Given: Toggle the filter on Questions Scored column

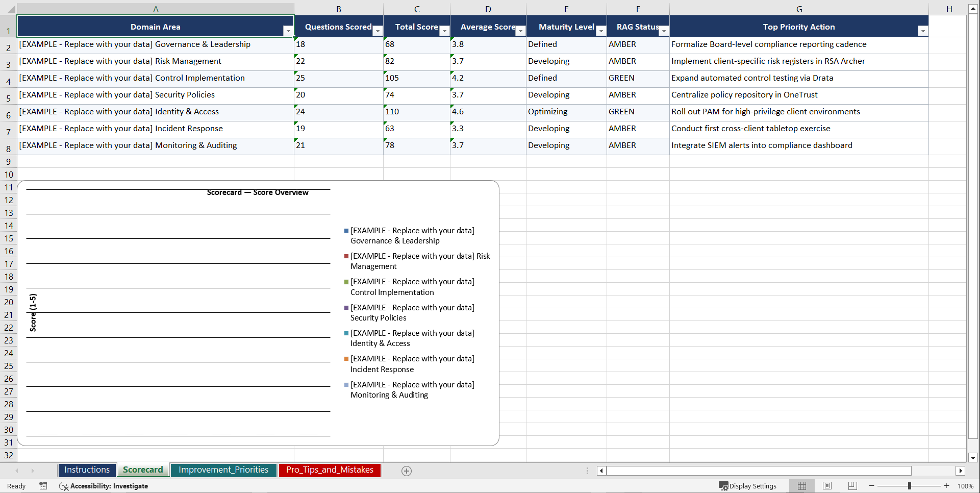Looking at the screenshot, I should point(378,31).
